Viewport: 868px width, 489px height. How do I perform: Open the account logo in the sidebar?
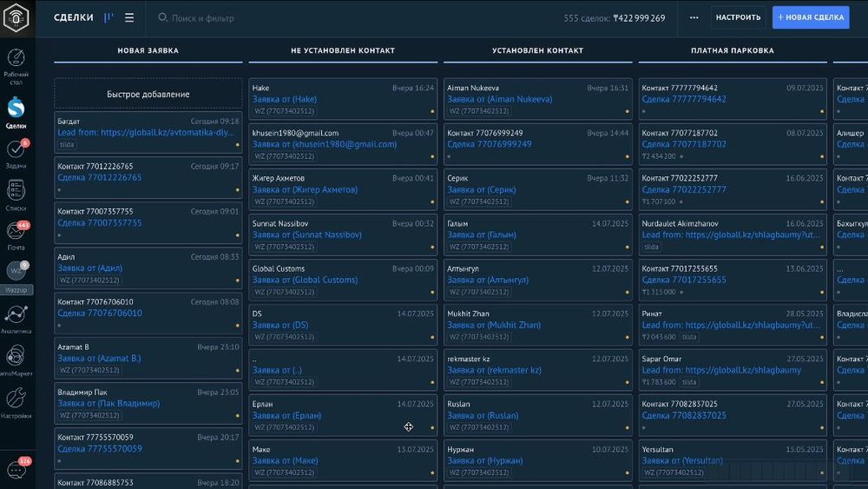click(x=16, y=17)
